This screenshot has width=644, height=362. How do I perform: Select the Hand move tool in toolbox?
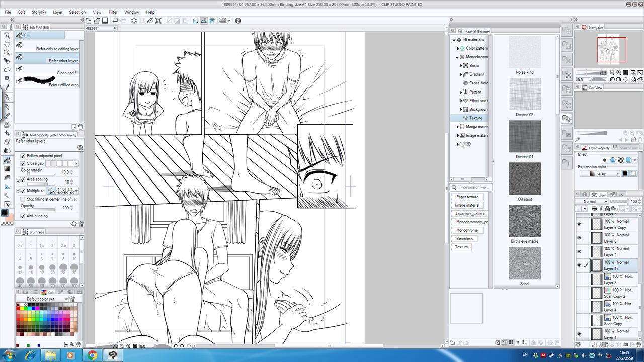(7, 44)
